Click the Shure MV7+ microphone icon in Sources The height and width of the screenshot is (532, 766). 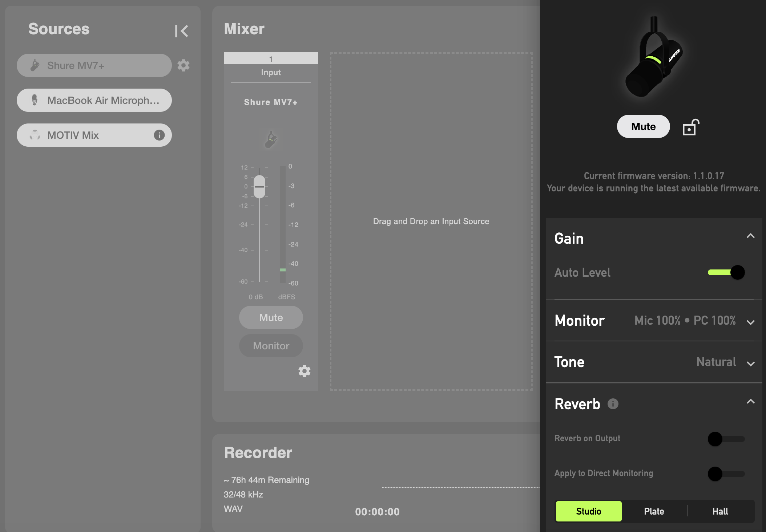pos(34,66)
